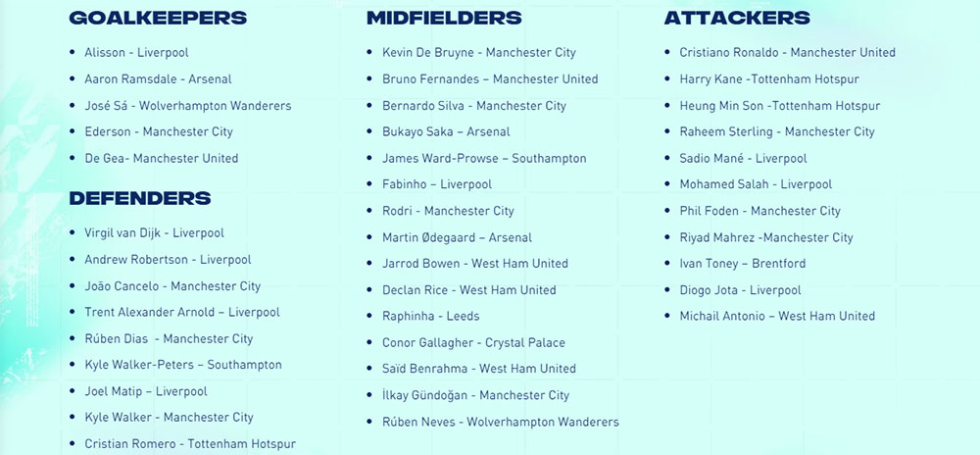
Task: Select Michail Antonio – West Ham United
Action: [x=777, y=317]
